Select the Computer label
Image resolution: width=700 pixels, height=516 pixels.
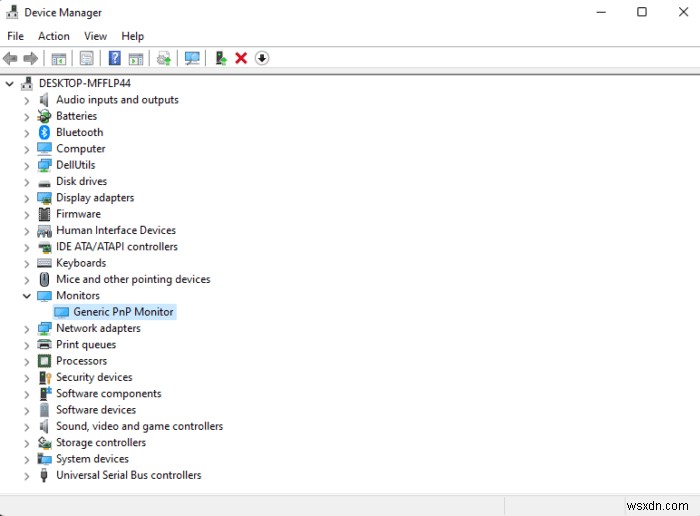tap(81, 149)
